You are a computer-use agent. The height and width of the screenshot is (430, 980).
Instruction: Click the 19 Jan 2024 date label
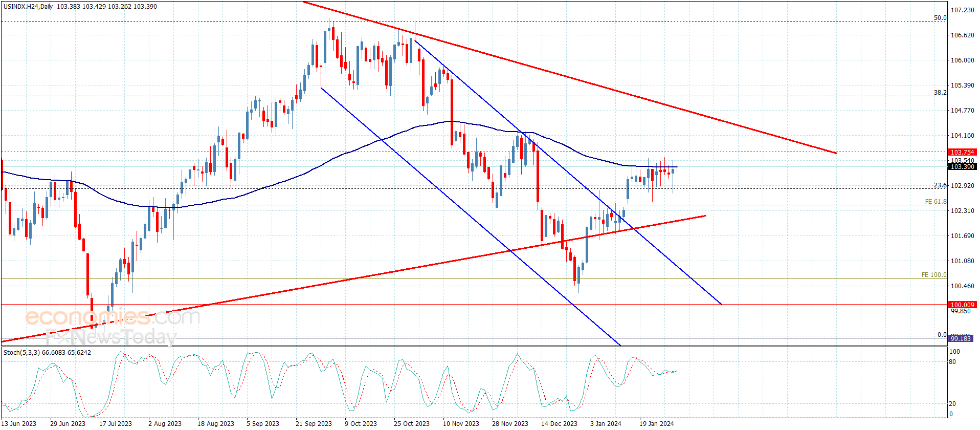point(657,423)
